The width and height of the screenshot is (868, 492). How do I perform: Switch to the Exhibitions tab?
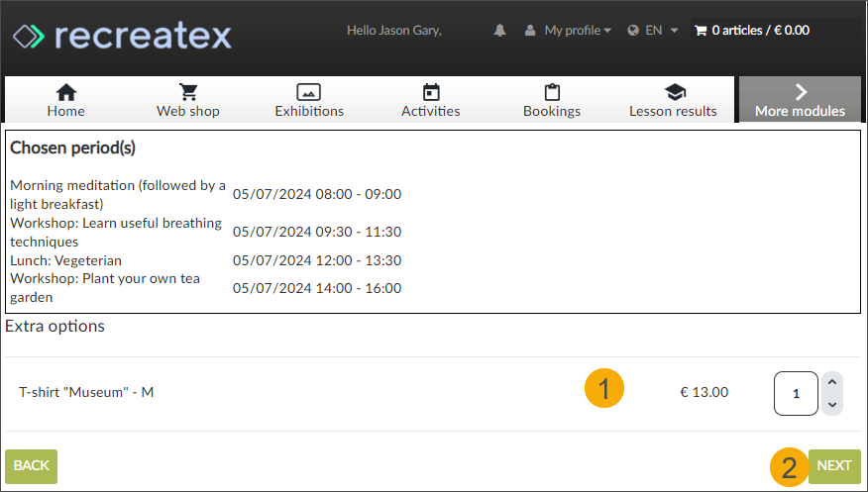pyautogui.click(x=309, y=100)
